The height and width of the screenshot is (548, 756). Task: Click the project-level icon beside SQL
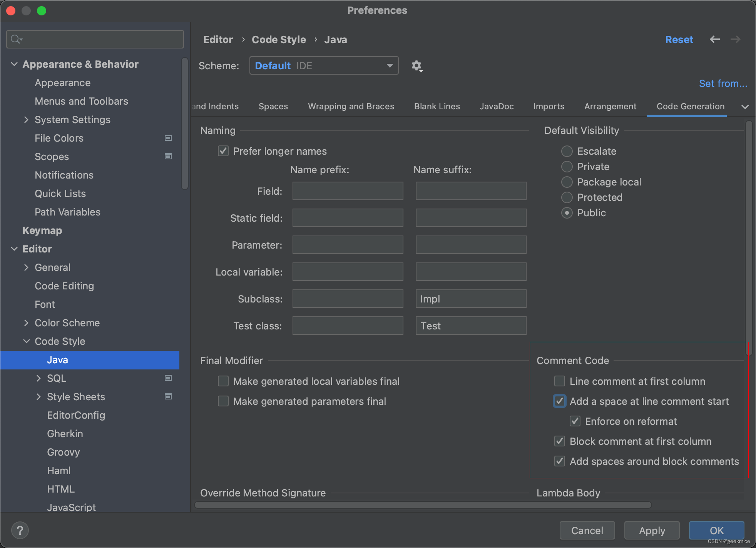pos(168,378)
